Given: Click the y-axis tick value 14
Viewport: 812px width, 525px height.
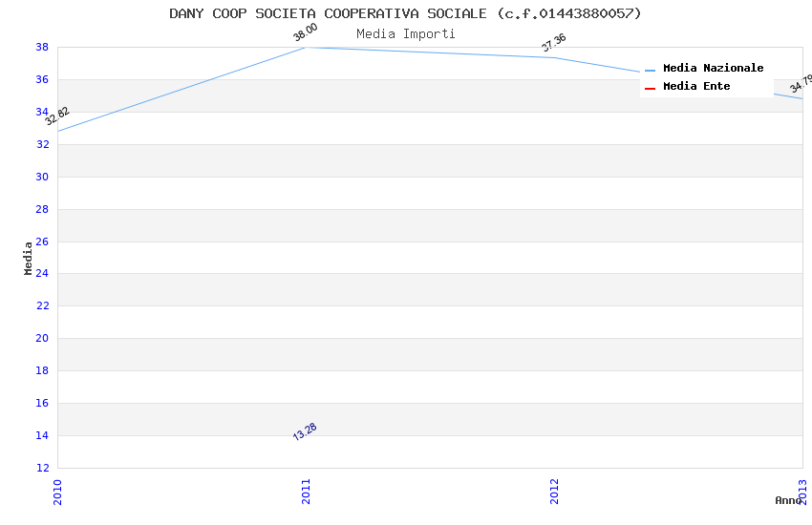Looking at the screenshot, I should tap(42, 435).
